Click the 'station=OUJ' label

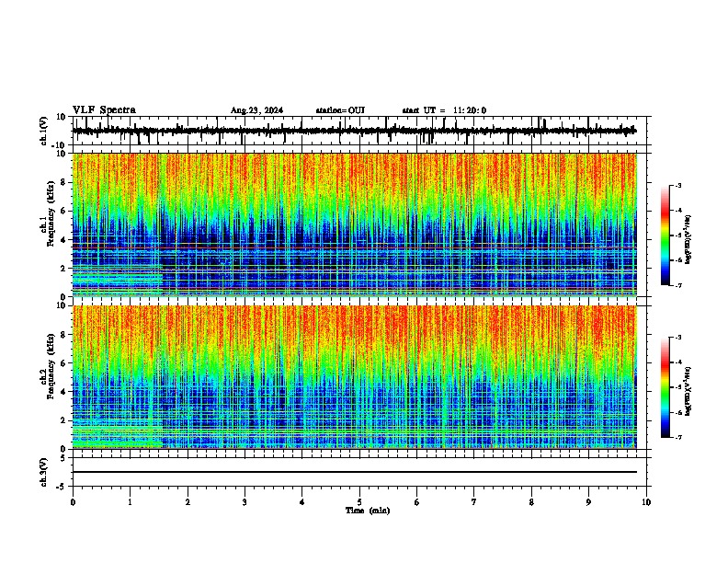(340, 110)
